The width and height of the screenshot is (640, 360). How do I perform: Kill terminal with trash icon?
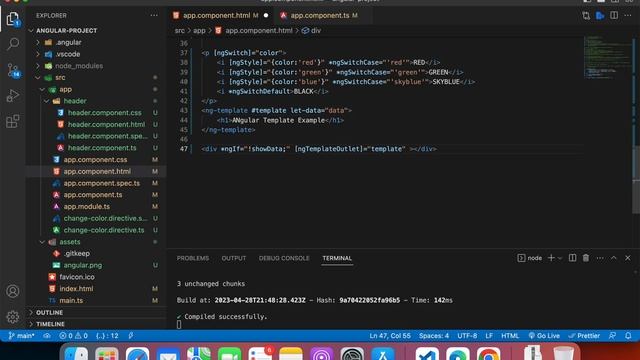point(586,258)
